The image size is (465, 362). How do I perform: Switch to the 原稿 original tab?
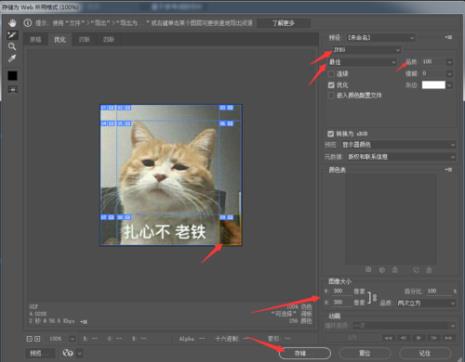36,40
